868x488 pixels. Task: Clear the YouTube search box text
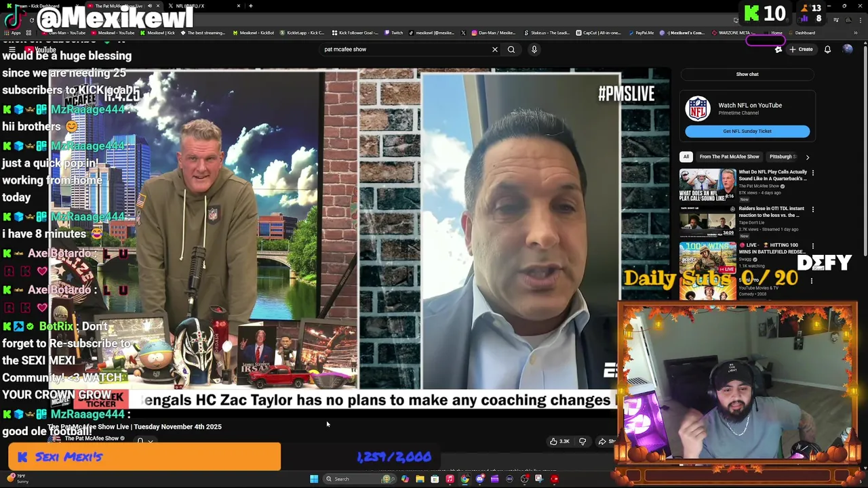pyautogui.click(x=494, y=49)
